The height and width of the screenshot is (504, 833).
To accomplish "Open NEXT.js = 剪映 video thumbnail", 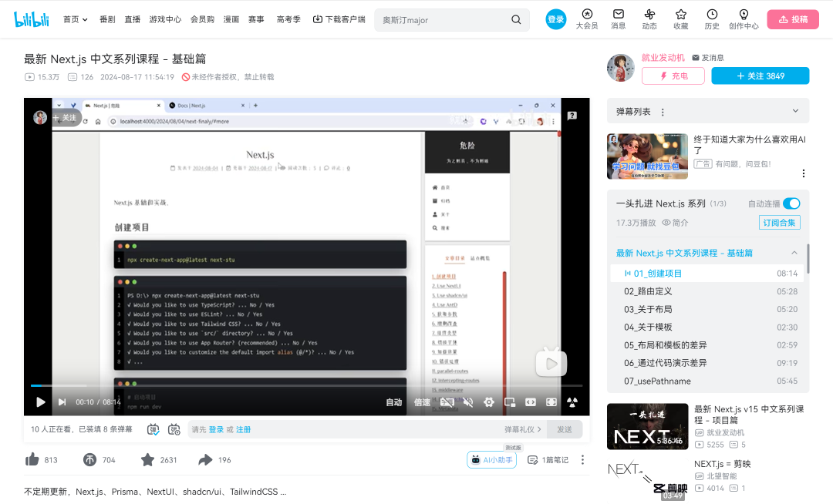I will (x=647, y=479).
